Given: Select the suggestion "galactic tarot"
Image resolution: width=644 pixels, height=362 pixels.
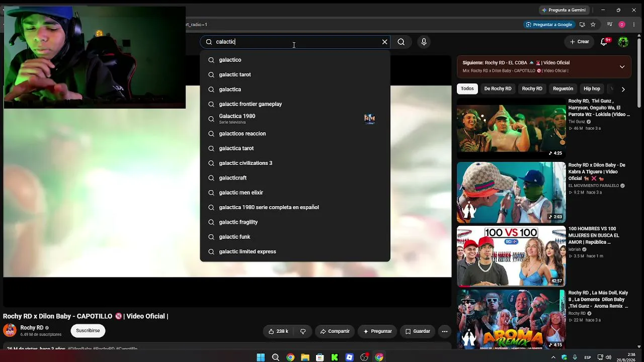Looking at the screenshot, I should (x=295, y=74).
